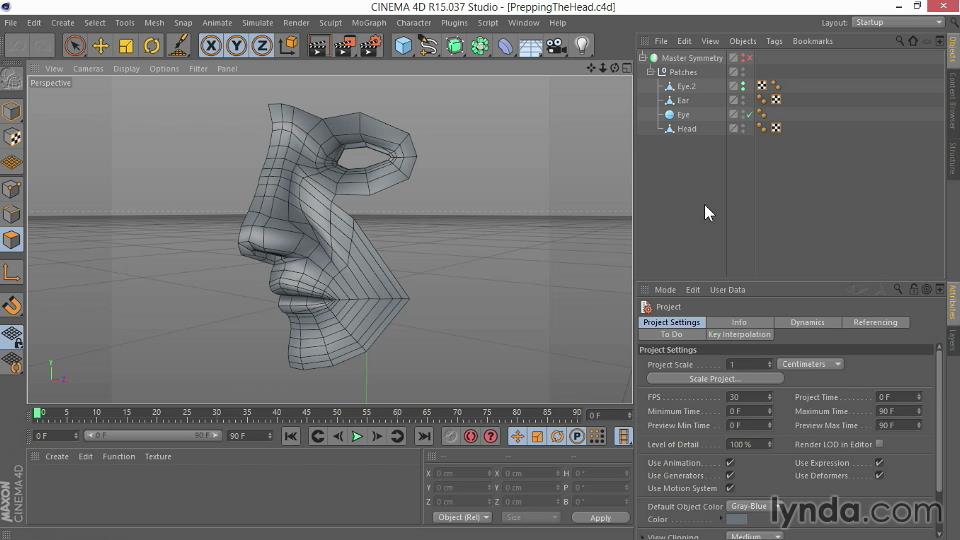Switch to the Referencing tab
This screenshot has height=540, width=960.
(x=875, y=322)
